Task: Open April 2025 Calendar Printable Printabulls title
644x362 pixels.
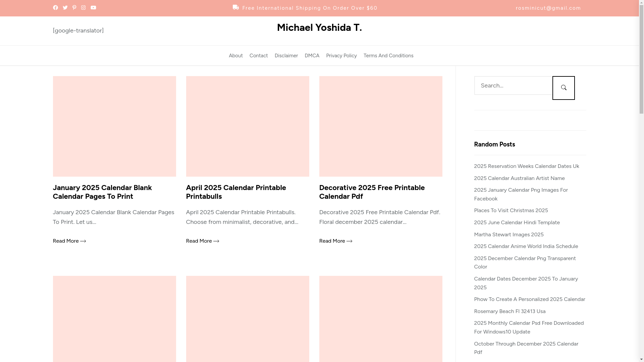Action: pyautogui.click(x=236, y=192)
